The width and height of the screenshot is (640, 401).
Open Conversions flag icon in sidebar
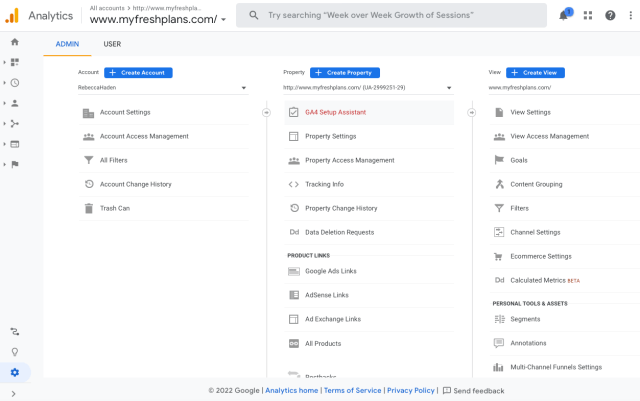click(x=15, y=165)
